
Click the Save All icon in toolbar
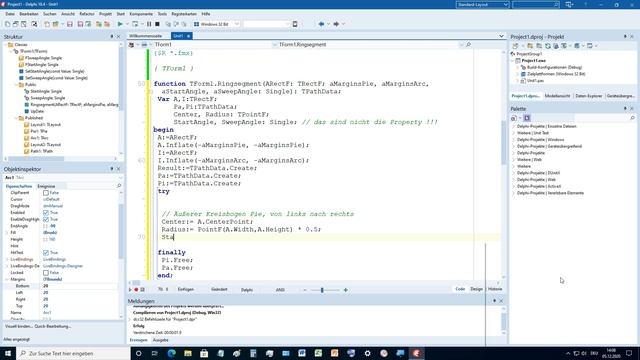(80, 24)
